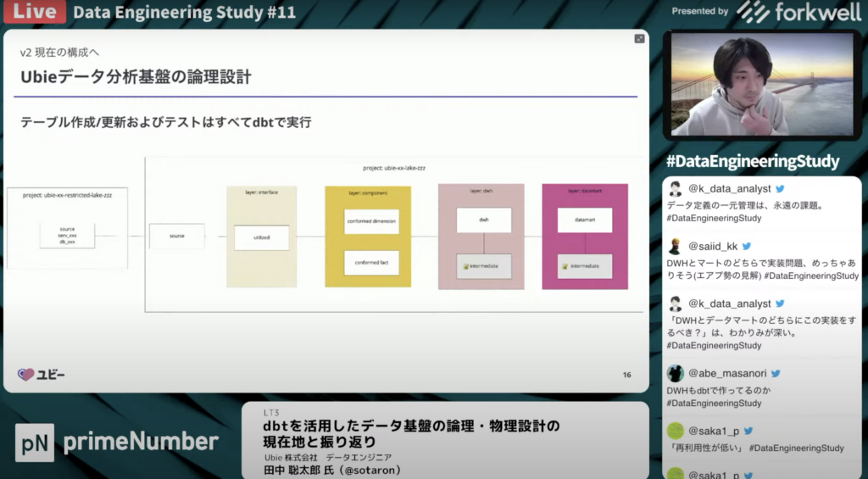Open the @abe_masanori username link
Image resolution: width=868 pixels, height=479 pixels.
[x=728, y=373]
